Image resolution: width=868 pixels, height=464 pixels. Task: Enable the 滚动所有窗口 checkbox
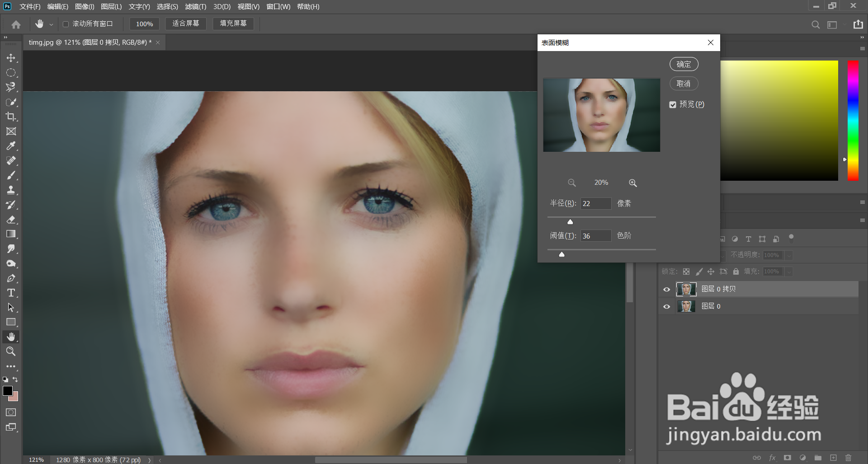[66, 24]
